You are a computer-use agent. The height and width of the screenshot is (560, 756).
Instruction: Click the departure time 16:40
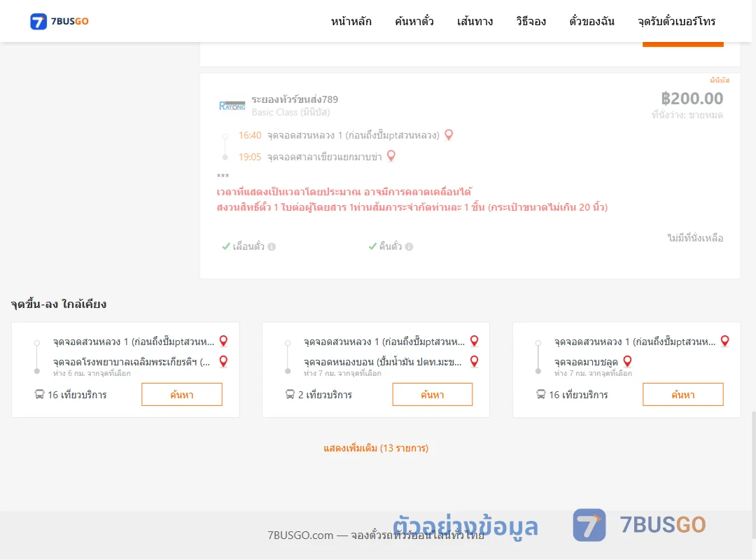250,135
